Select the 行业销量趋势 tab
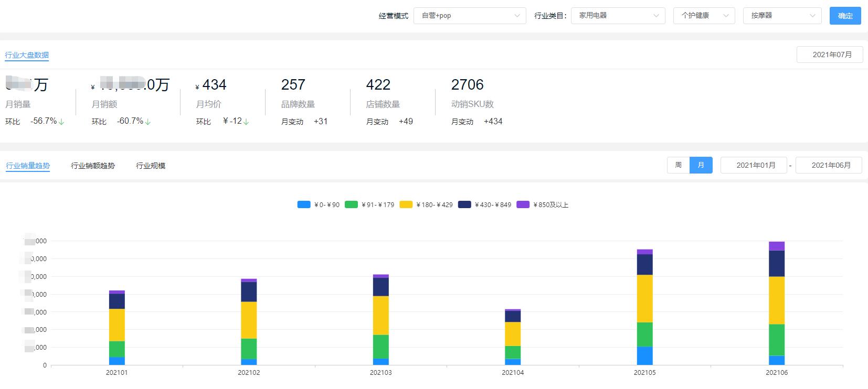The width and height of the screenshot is (868, 389). tap(28, 166)
